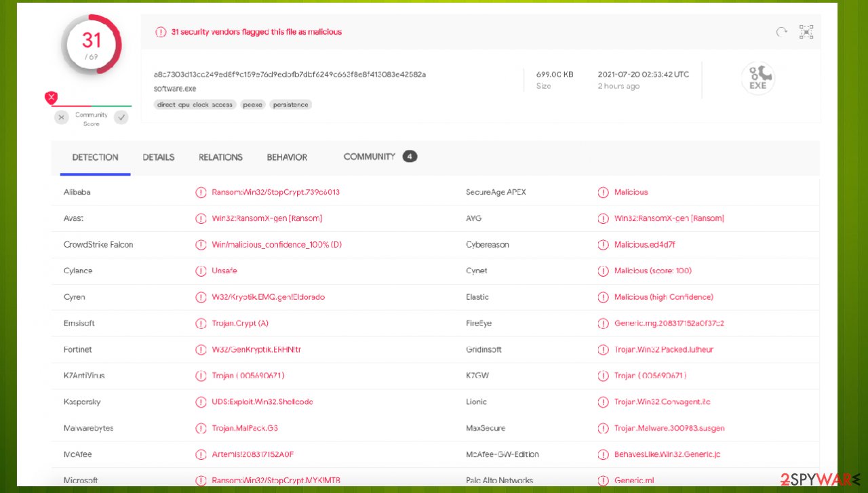The width and height of the screenshot is (868, 493).
Task: Click the 'direct-cpu-clock-access' tag
Action: click(195, 105)
